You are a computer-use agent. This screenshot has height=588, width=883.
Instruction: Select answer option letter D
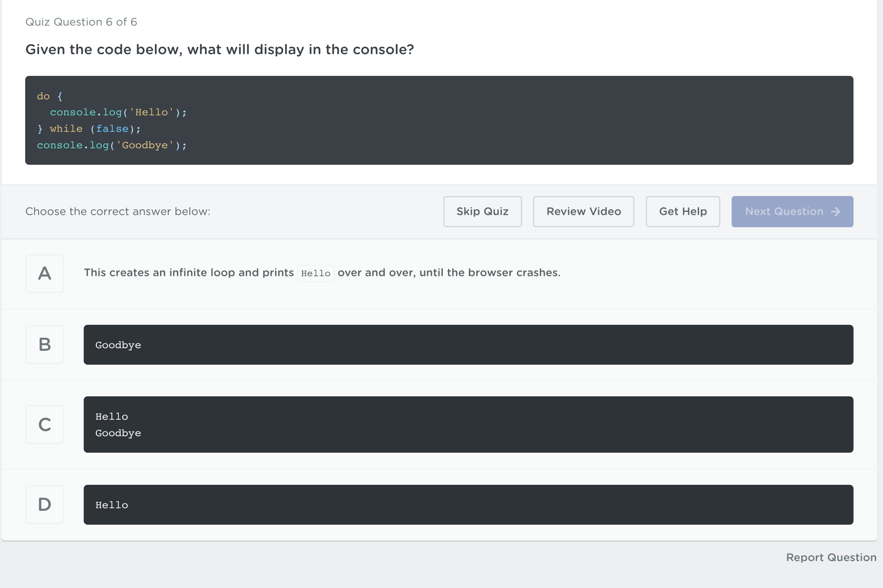click(x=45, y=505)
